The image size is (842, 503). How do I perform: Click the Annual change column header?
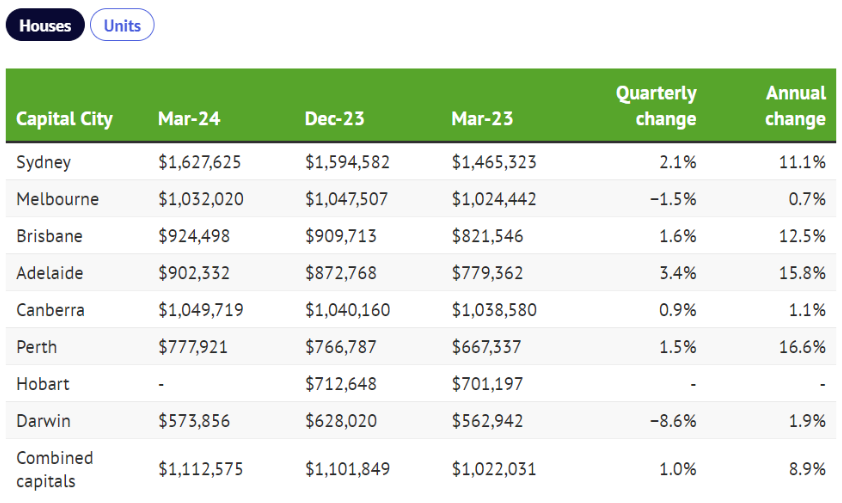pos(796,106)
